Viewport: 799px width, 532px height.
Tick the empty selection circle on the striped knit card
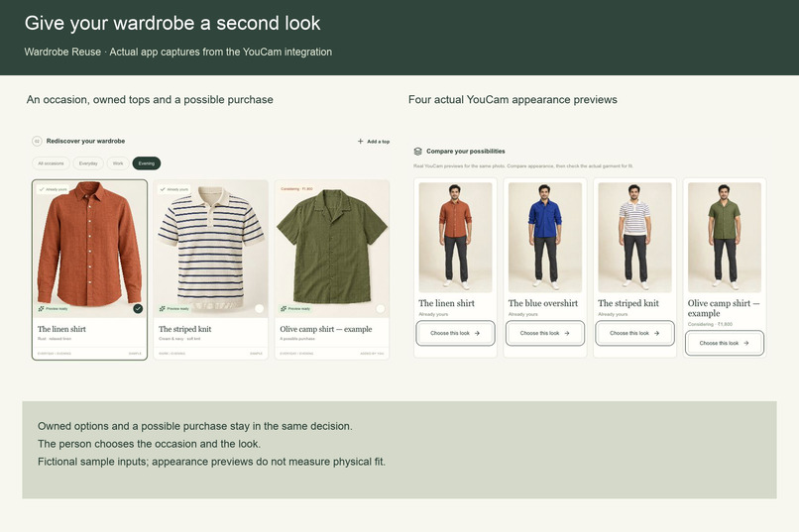tap(259, 308)
